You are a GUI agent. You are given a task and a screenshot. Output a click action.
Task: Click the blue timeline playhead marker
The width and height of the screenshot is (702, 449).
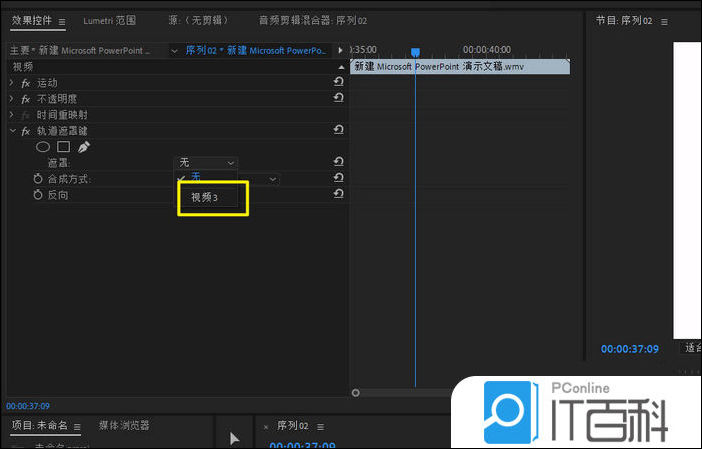415,52
